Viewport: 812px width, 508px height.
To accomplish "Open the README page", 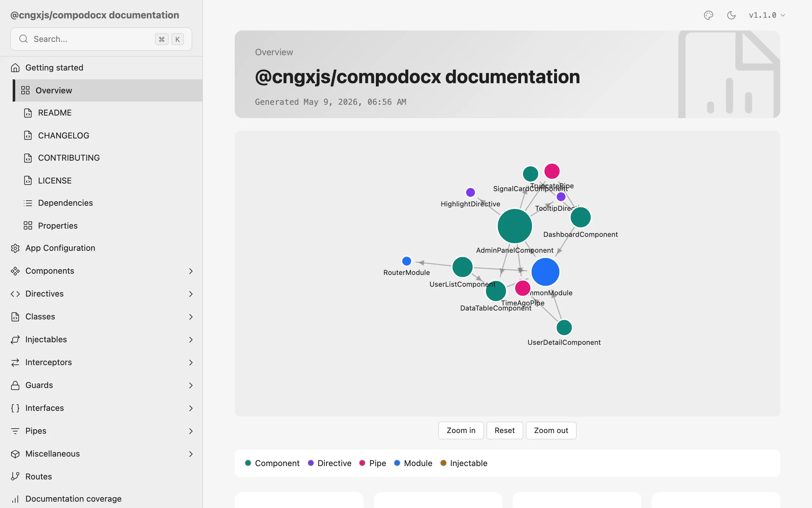I will click(55, 113).
